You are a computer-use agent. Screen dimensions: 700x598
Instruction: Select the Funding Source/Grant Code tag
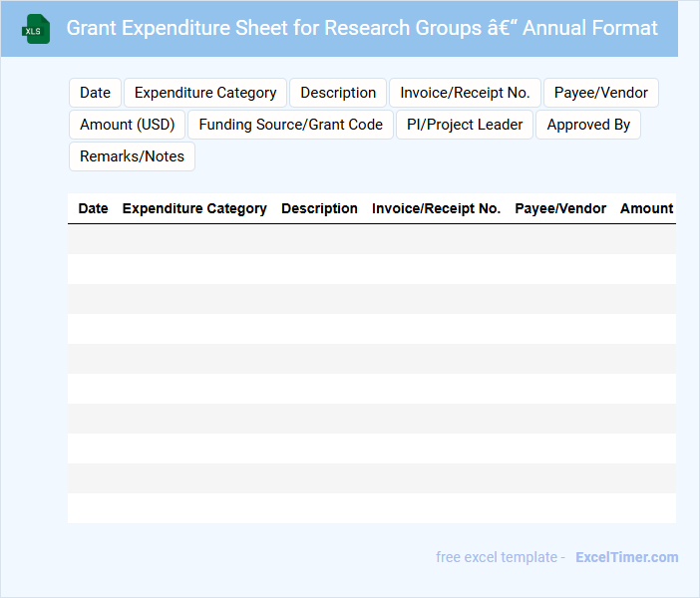(x=291, y=125)
